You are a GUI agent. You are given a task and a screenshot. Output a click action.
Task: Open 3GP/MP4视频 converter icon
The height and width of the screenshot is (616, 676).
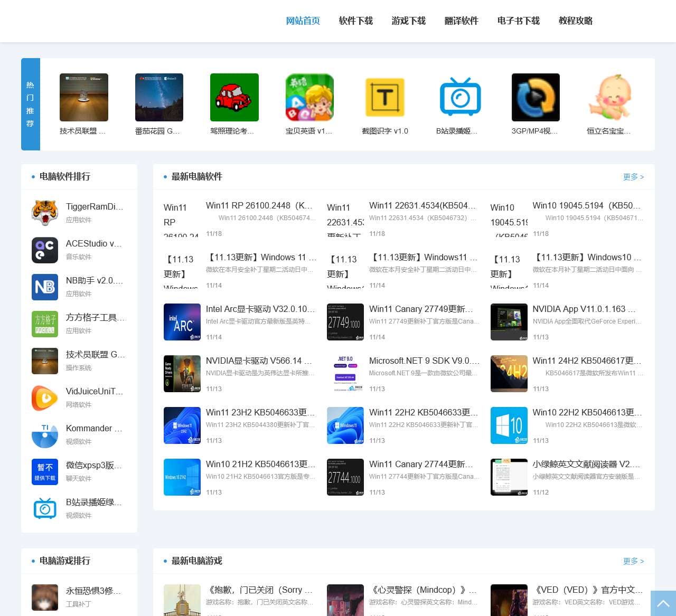536,97
